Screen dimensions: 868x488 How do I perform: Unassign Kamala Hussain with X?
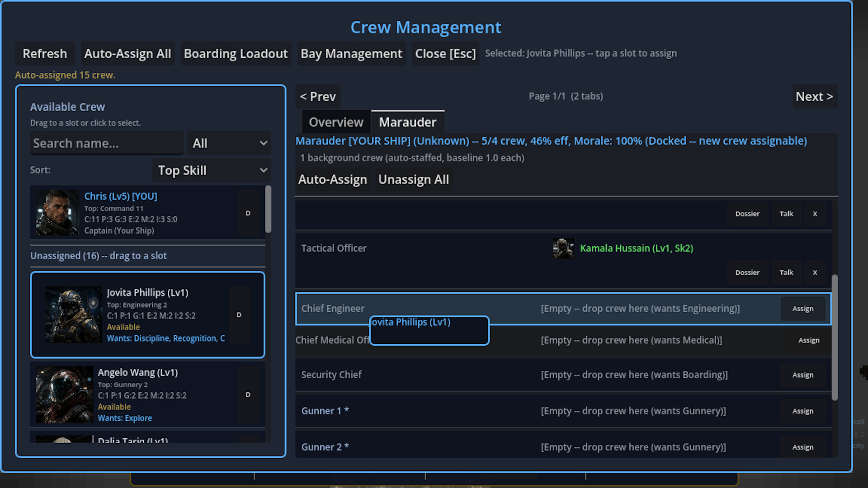[815, 272]
